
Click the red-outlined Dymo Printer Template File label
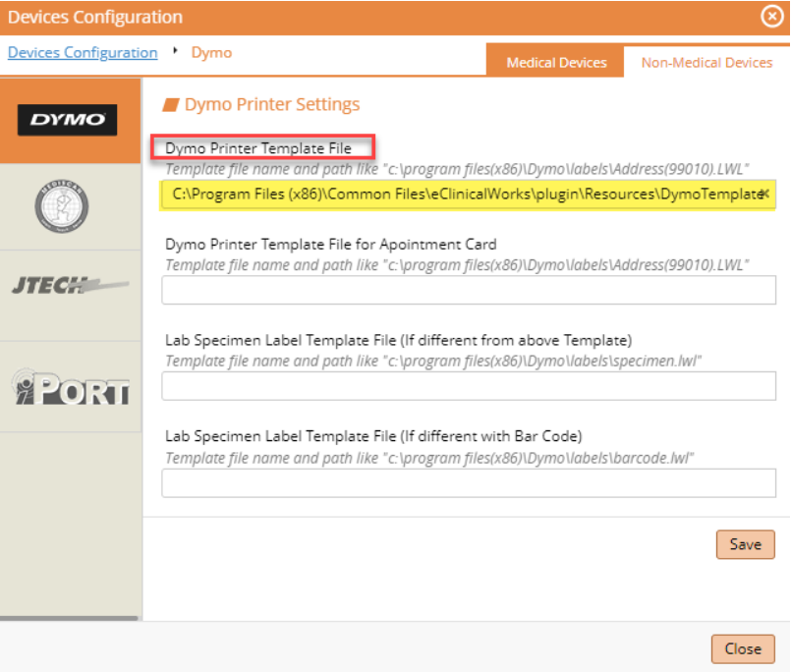click(x=263, y=148)
